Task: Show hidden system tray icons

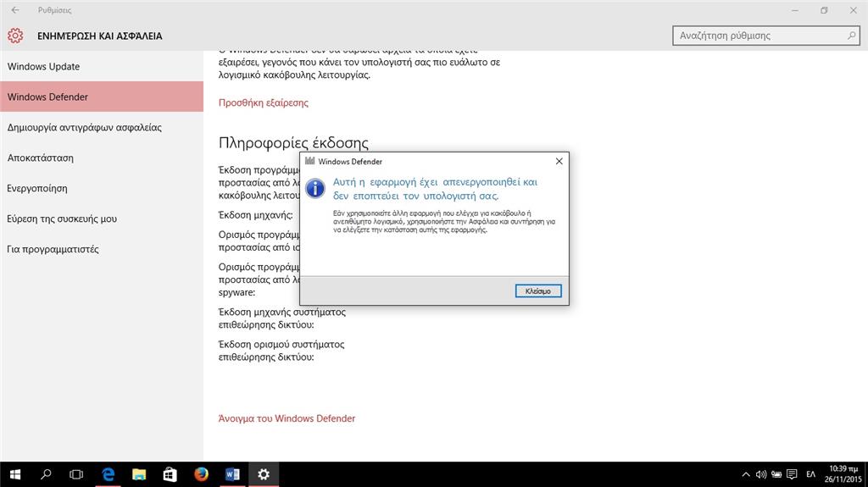Action: click(746, 474)
